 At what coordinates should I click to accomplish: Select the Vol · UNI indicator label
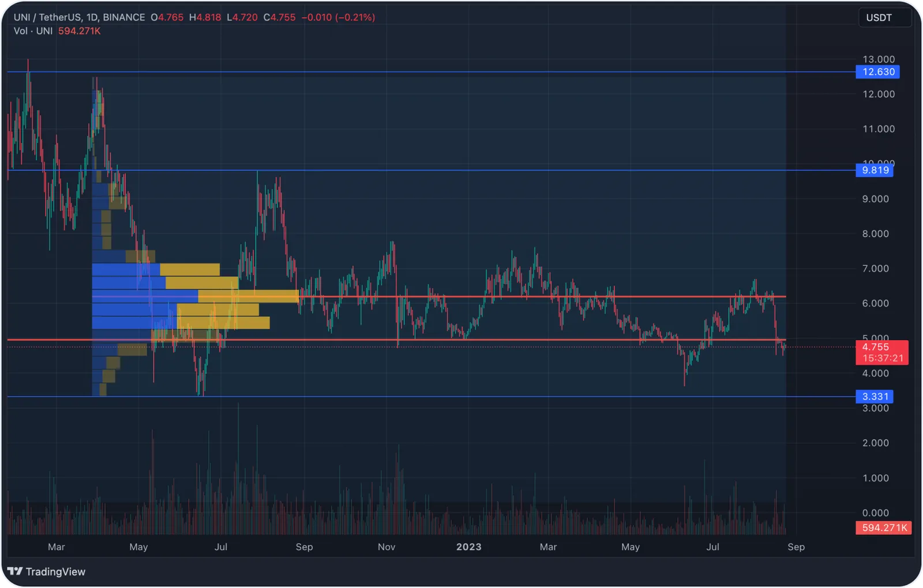pyautogui.click(x=33, y=31)
